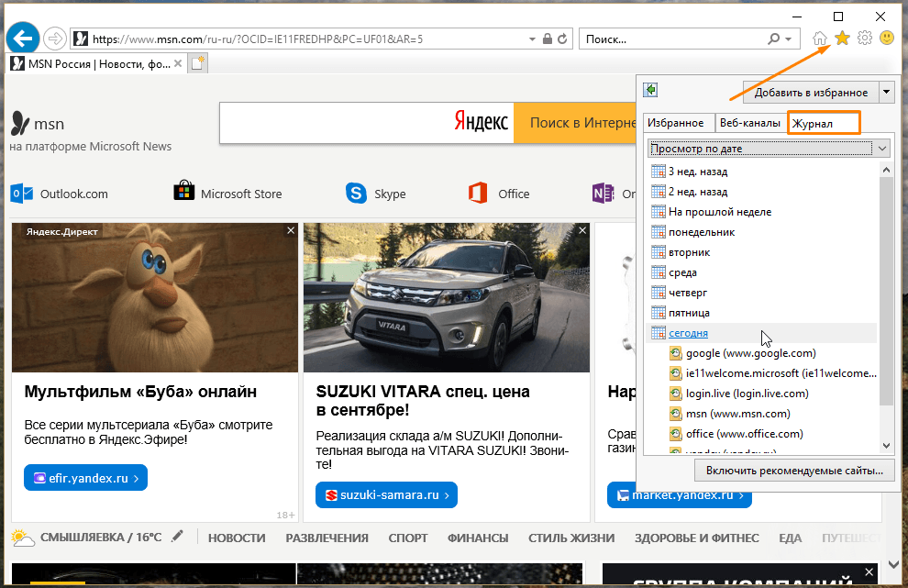Viewport: 908px width, 588px height.
Task: Expand the 'На прошлой неделе' history group
Action: [720, 212]
